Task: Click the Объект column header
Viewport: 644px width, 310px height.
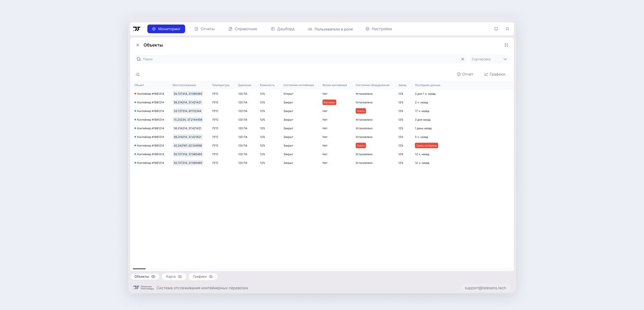Action: point(139,85)
